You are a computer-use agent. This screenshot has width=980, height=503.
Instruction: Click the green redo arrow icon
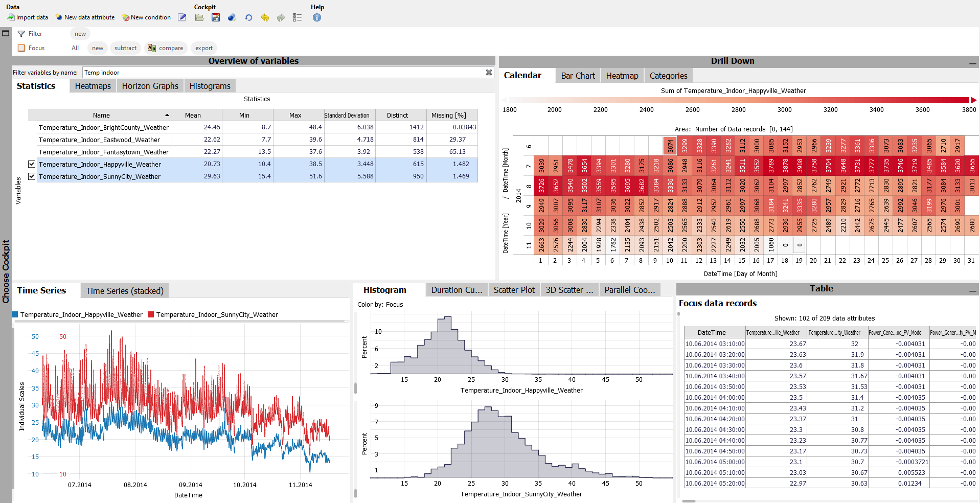281,17
